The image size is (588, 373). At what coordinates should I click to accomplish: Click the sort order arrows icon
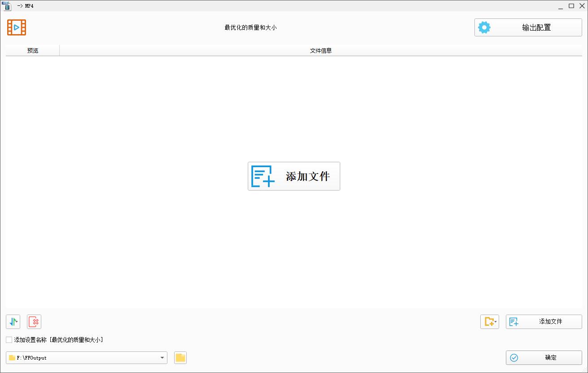pos(13,322)
